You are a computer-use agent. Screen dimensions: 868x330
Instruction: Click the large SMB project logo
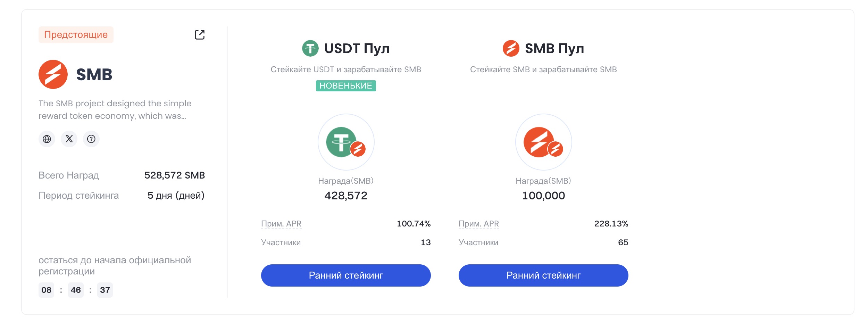[53, 74]
